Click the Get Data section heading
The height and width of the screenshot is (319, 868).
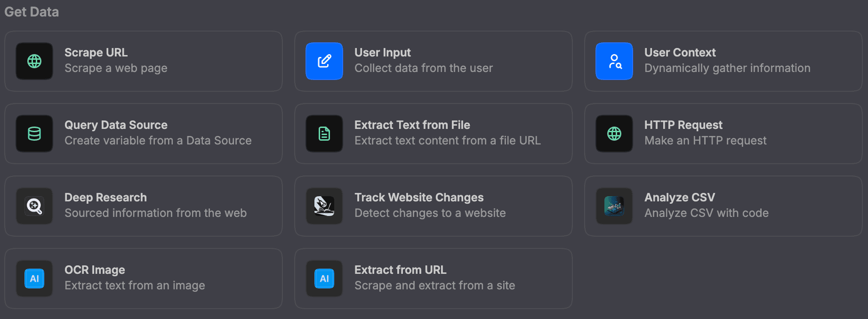pos(32,12)
